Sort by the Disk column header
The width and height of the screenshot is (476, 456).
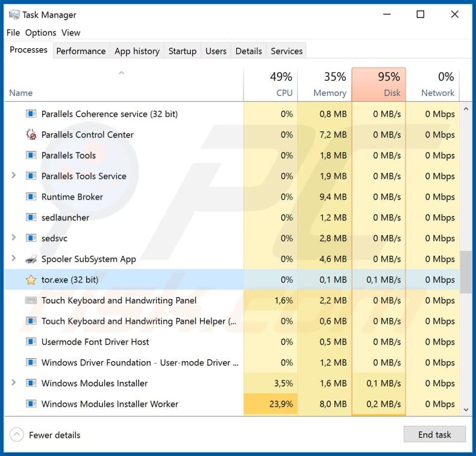[378, 85]
